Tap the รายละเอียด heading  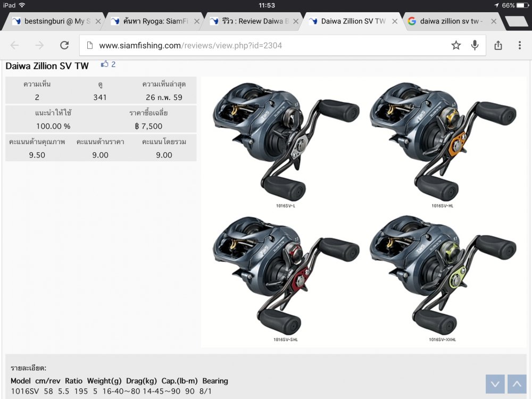[29, 368]
